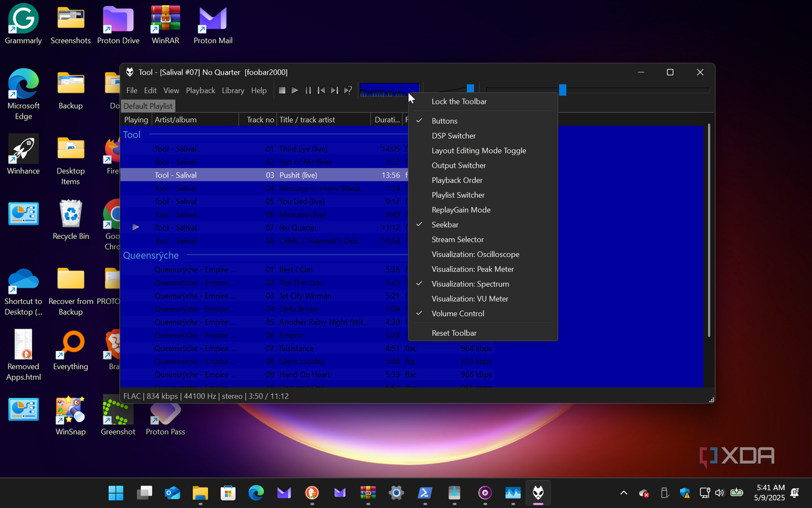Uncheck Seekbar in the toolbar menu
The image size is (812, 508).
483,225
